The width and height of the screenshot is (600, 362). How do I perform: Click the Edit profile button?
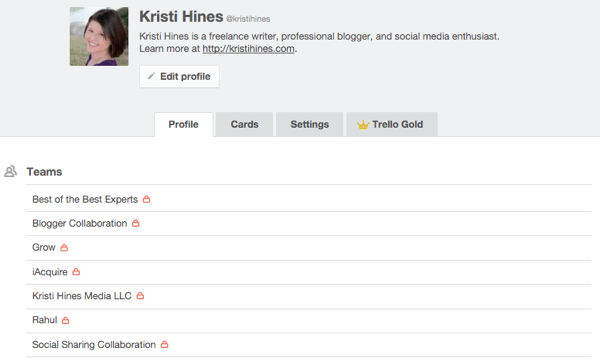pyautogui.click(x=179, y=77)
